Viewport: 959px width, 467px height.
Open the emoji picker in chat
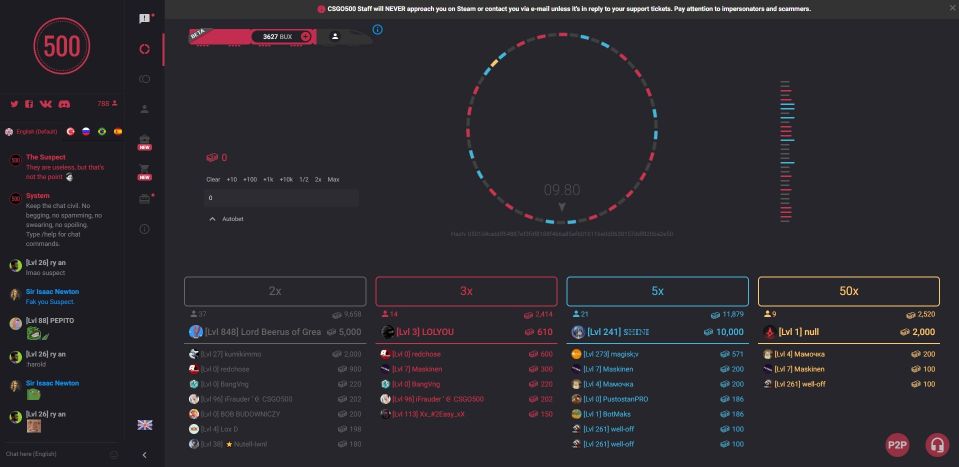[113, 454]
